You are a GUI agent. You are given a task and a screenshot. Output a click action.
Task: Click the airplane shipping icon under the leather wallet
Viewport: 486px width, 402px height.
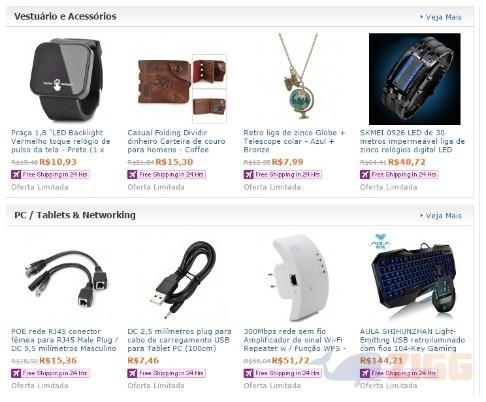132,174
